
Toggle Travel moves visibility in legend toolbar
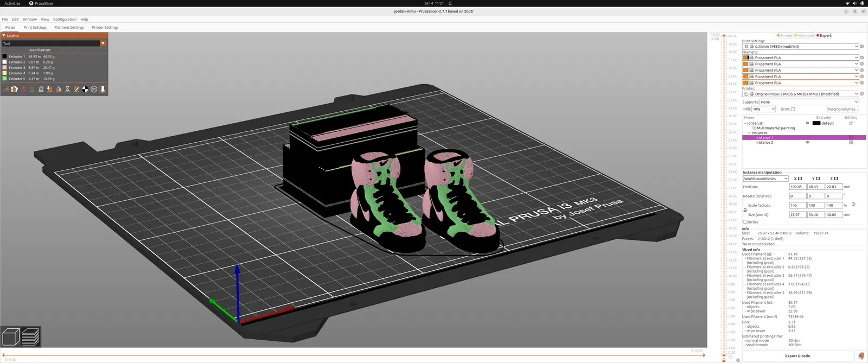(6, 89)
